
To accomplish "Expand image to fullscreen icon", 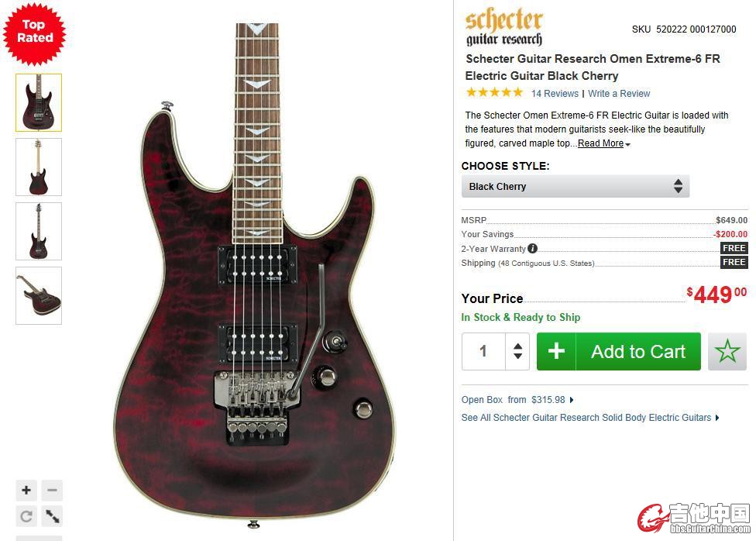I will coord(52,516).
